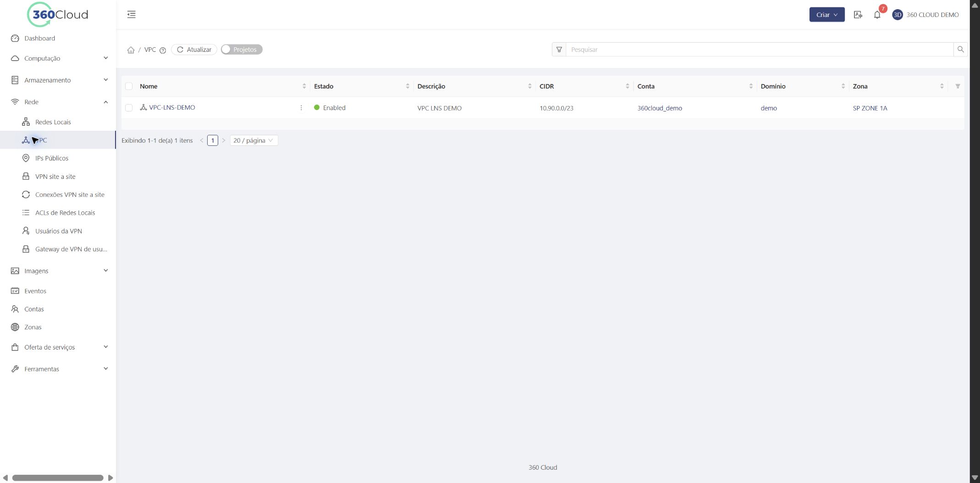This screenshot has width=980, height=483.
Task: Collapse the sidebar with the menu fold icon
Action: coord(131,14)
